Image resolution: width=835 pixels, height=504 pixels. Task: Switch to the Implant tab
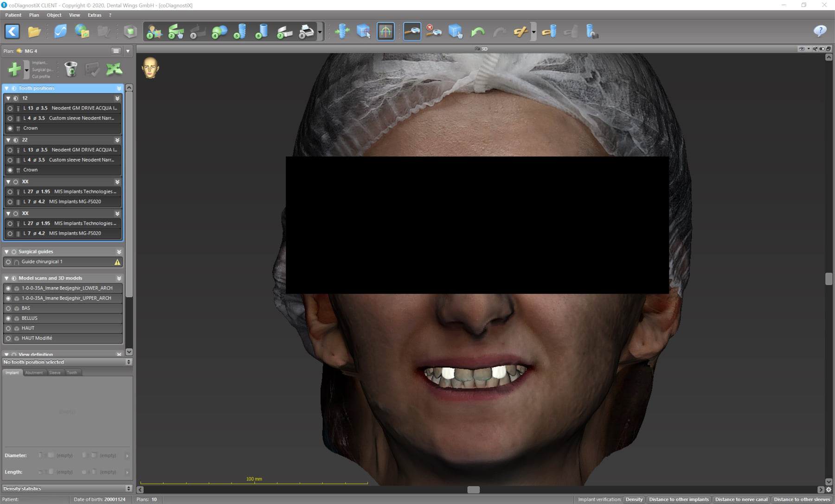tap(13, 373)
